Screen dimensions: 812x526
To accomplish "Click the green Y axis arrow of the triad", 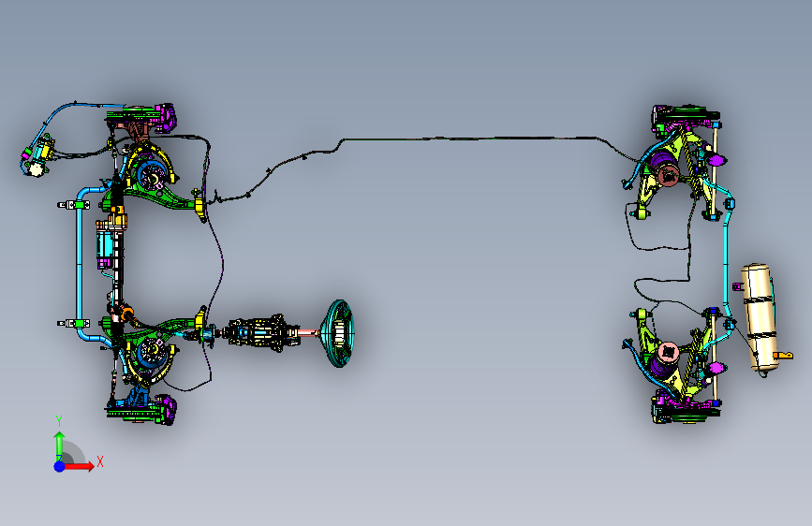I will pyautogui.click(x=59, y=446).
